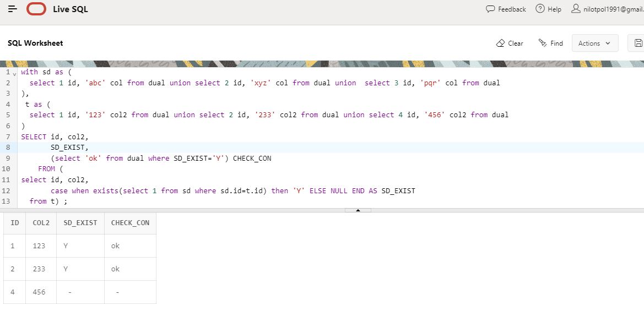Open the hamburger navigation menu
The image size is (644, 311).
coord(12,9)
